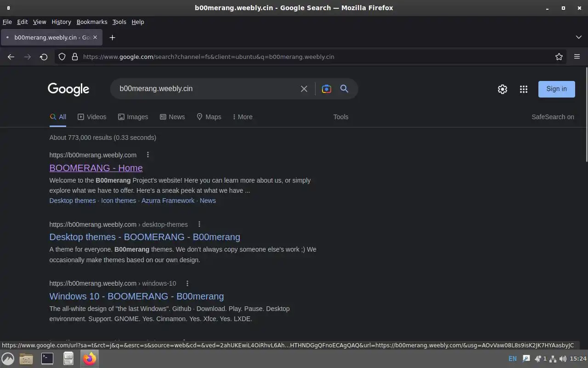The width and height of the screenshot is (588, 368).
Task: Open the taskbar file cabinet application
Action: click(68, 358)
